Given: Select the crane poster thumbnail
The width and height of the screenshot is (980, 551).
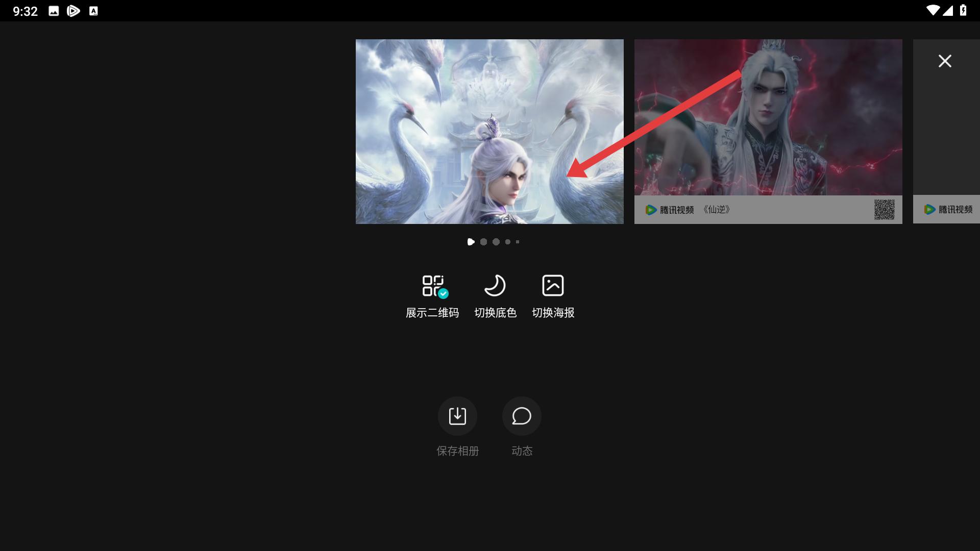Looking at the screenshot, I should [x=489, y=131].
